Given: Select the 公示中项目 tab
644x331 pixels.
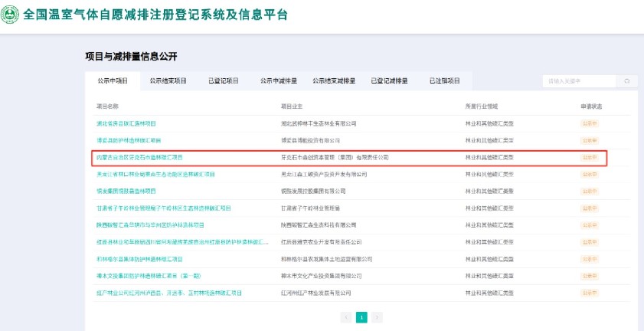Looking at the screenshot, I should (112, 80).
